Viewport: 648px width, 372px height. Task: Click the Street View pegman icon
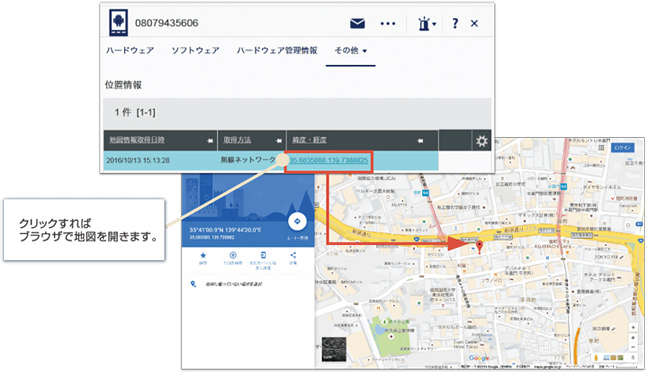click(596, 358)
